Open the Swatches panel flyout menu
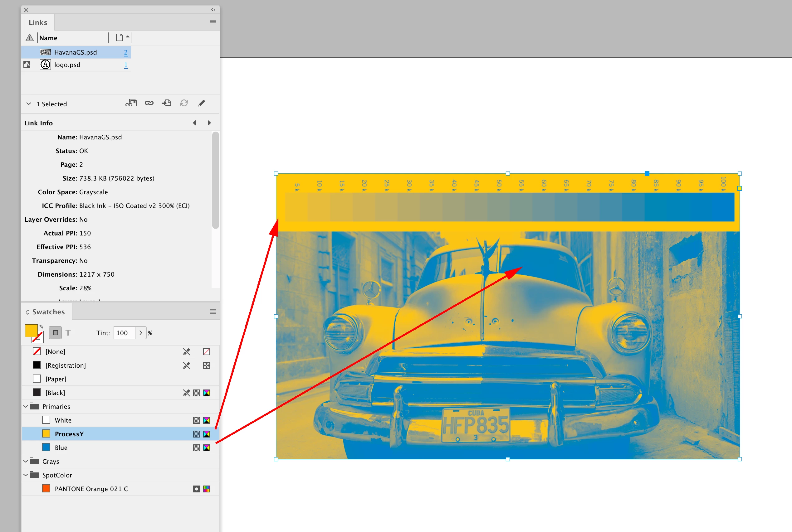This screenshot has height=532, width=792. tap(213, 312)
